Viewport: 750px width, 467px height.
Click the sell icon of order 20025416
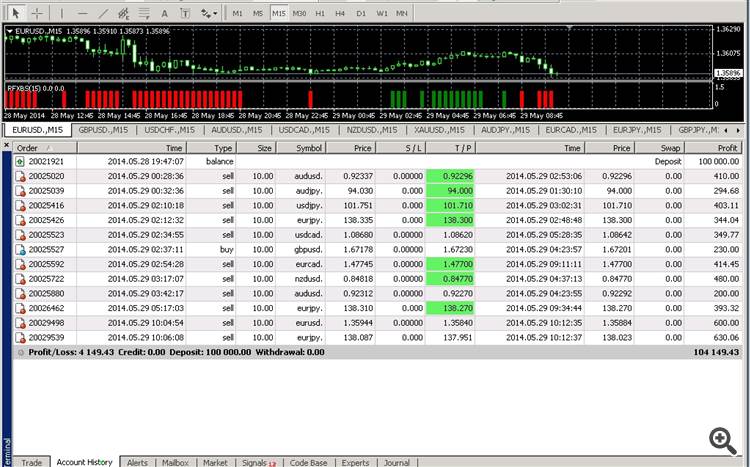point(20,206)
